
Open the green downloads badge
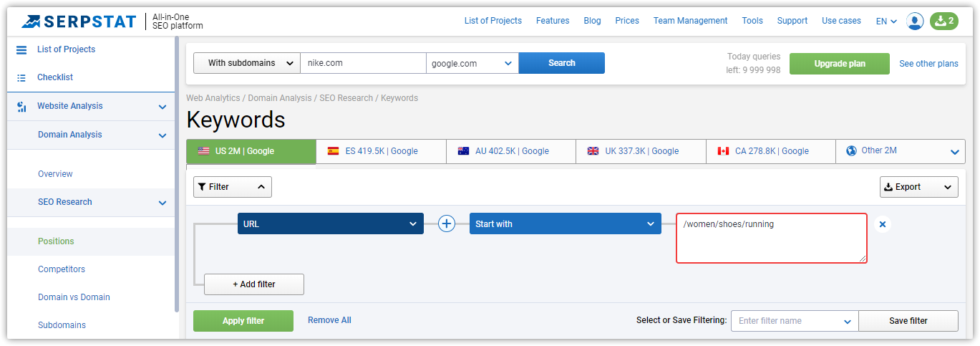click(943, 21)
